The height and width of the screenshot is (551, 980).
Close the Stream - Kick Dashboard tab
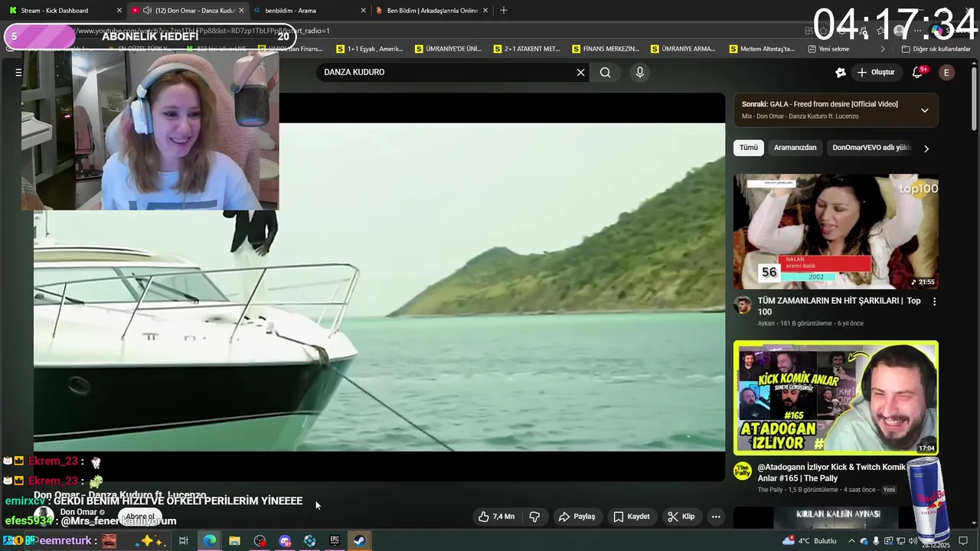[x=119, y=11]
